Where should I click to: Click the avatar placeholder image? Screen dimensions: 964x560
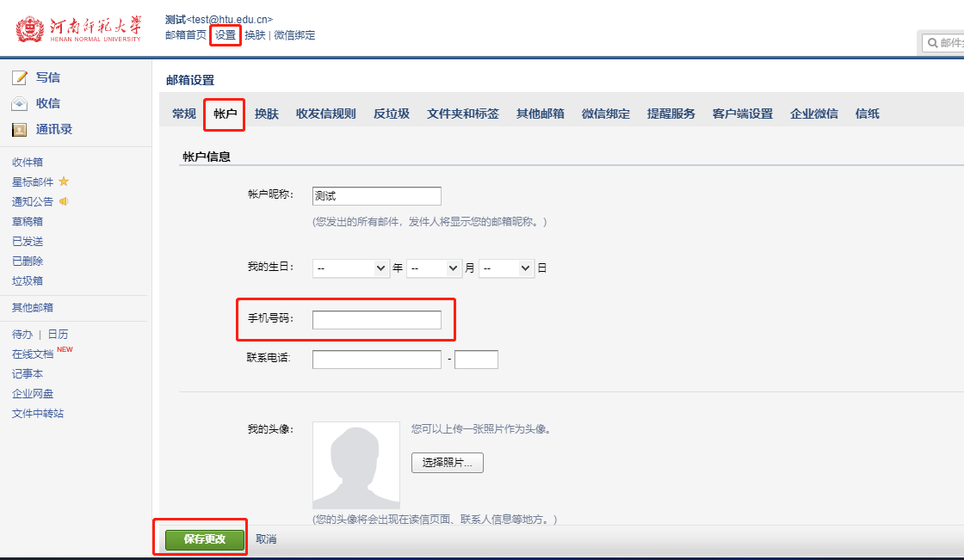(355, 465)
